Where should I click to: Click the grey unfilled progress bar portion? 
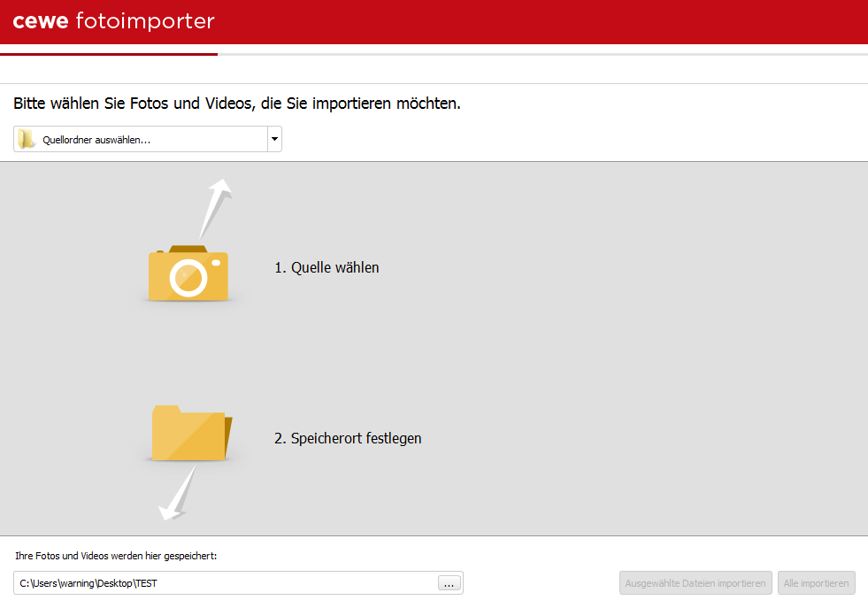pyautogui.click(x=542, y=54)
